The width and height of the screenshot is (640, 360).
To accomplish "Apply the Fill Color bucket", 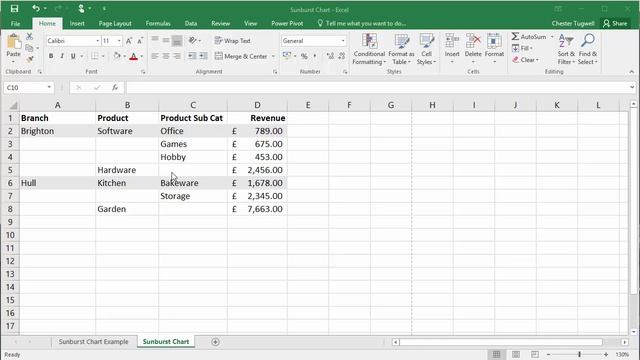I will click(x=117, y=56).
